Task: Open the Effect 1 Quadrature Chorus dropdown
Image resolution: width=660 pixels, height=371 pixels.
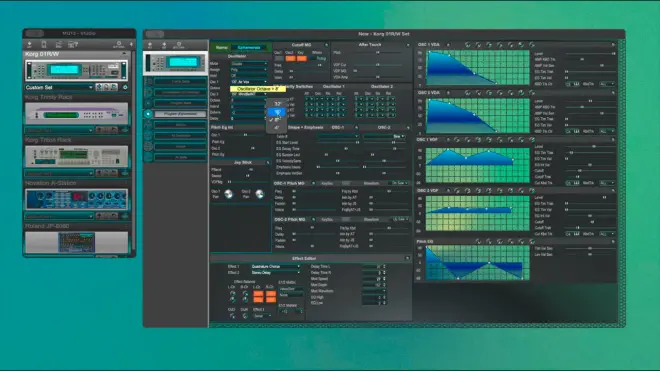Action: pyautogui.click(x=276, y=267)
